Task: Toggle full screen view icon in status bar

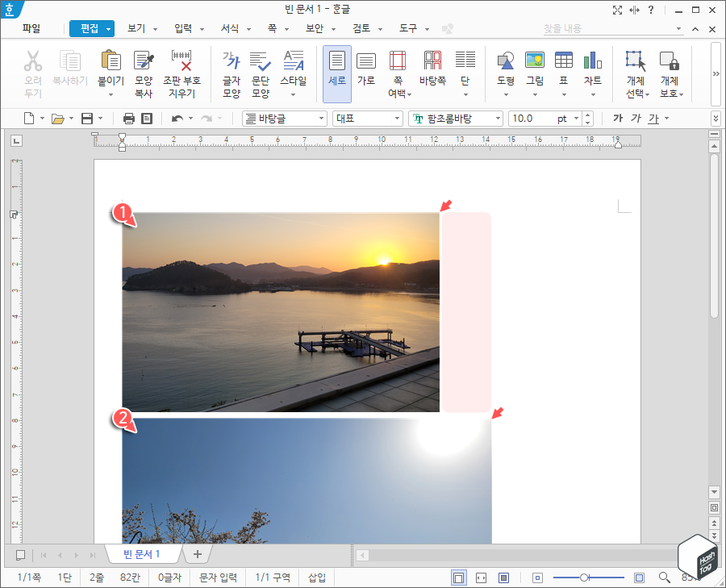Action: 503,578
